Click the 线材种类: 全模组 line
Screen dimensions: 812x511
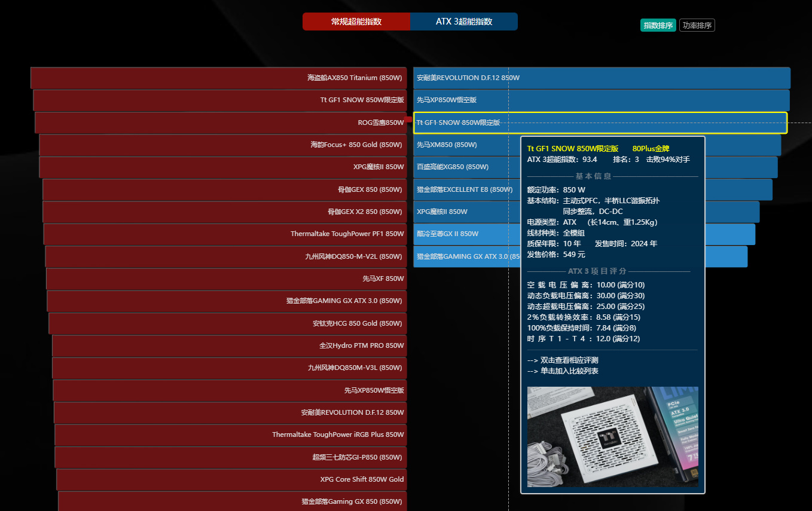click(555, 233)
